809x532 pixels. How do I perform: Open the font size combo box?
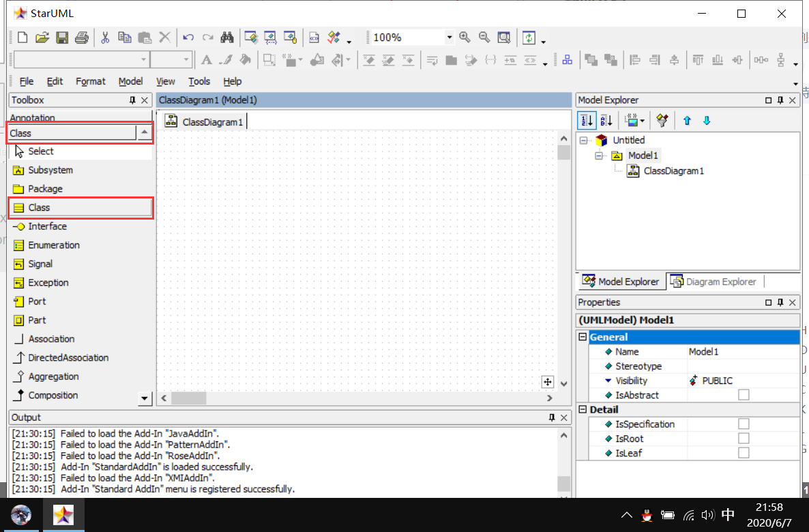click(186, 60)
